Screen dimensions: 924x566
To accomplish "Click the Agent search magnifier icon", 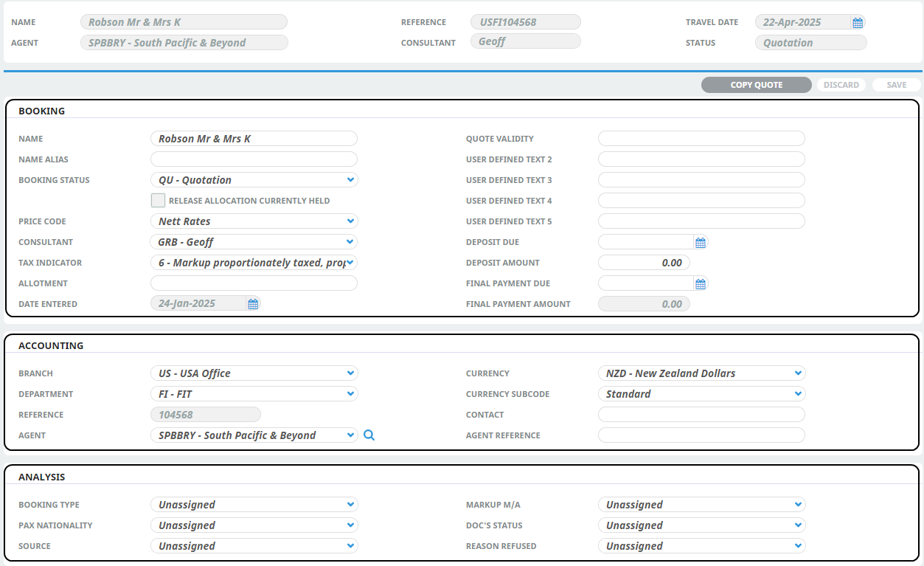I will click(369, 435).
